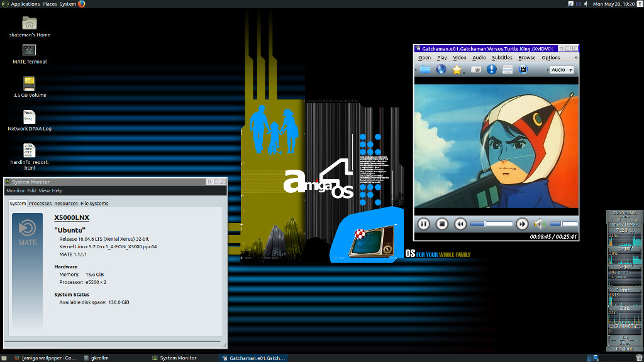Click the show desktop icon in bottom panel

(4, 358)
